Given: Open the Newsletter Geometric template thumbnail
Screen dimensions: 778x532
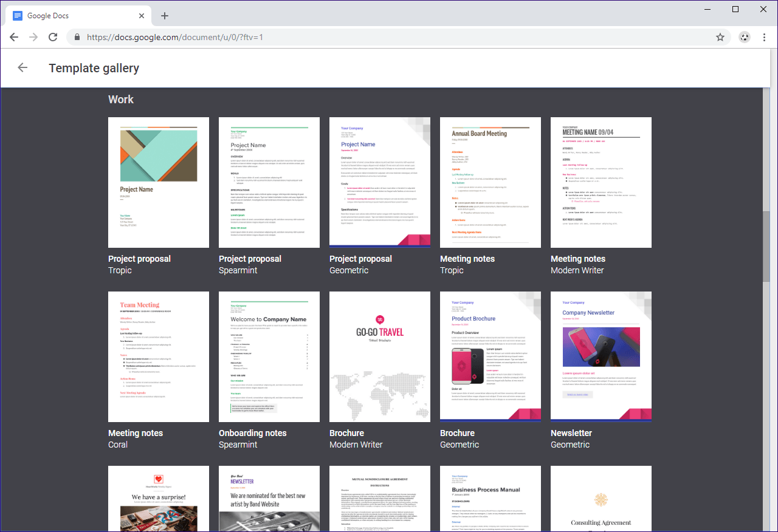Looking at the screenshot, I should click(601, 356).
